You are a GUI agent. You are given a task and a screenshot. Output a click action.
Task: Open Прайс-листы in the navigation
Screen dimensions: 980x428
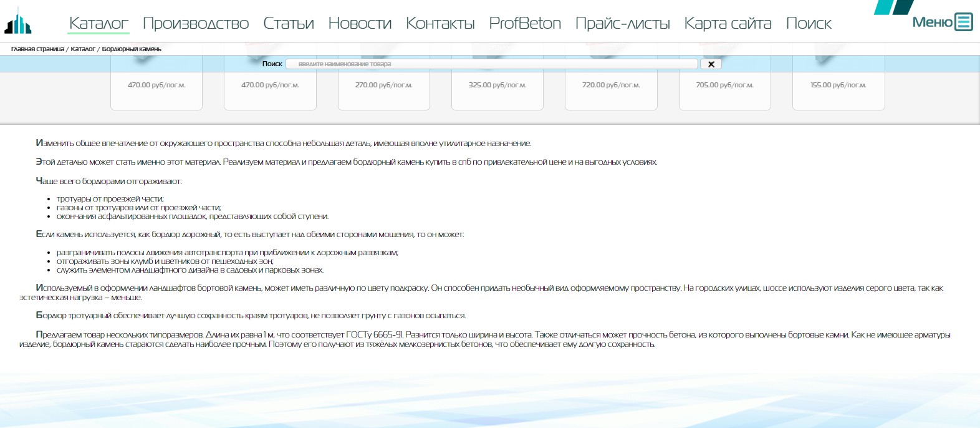tap(622, 23)
